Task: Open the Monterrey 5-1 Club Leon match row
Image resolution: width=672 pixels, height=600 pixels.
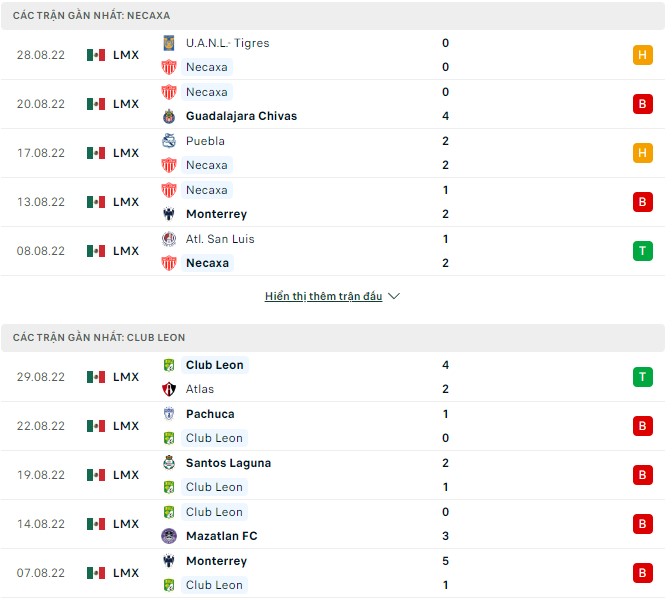Action: pyautogui.click(x=332, y=573)
